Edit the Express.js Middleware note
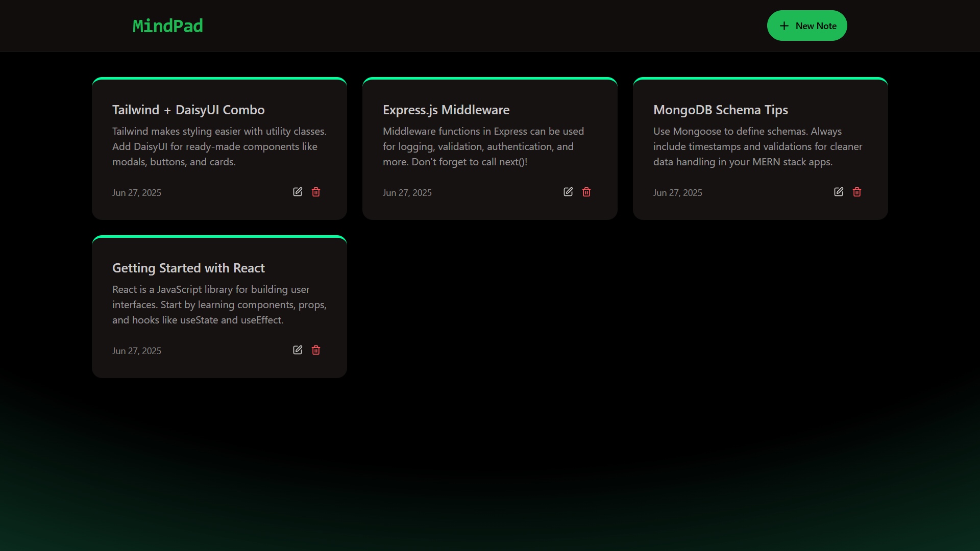Screen dimensions: 980x551 click(568, 192)
